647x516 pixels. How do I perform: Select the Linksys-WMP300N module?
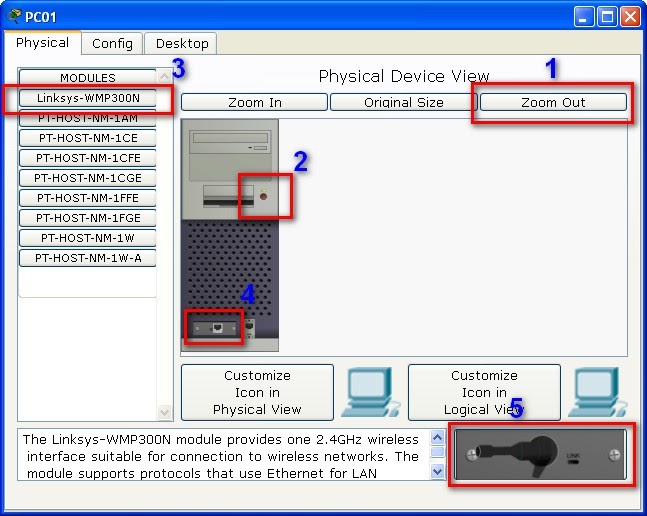point(88,98)
